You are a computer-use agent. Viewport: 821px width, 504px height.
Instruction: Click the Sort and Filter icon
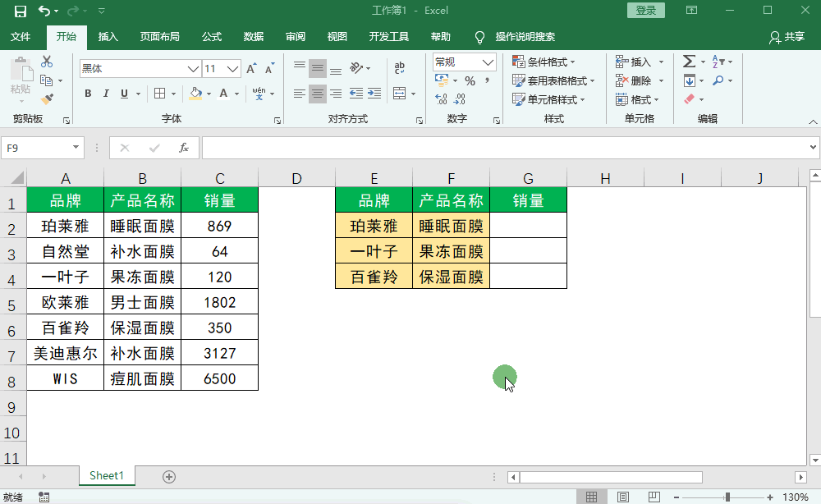(718, 62)
